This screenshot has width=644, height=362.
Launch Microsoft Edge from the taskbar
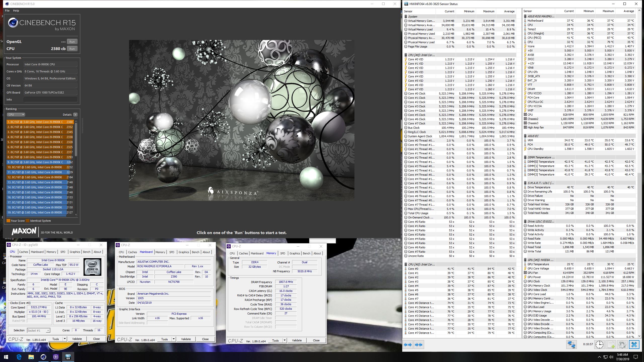pos(19,357)
